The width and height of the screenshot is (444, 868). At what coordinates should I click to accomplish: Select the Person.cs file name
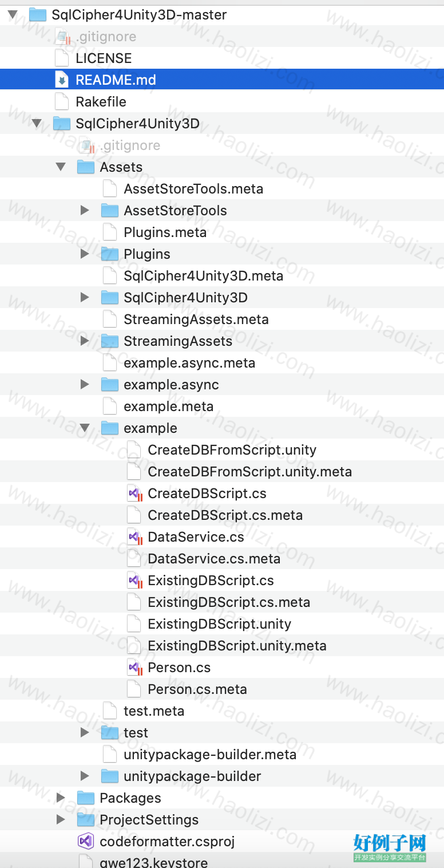[x=179, y=668]
